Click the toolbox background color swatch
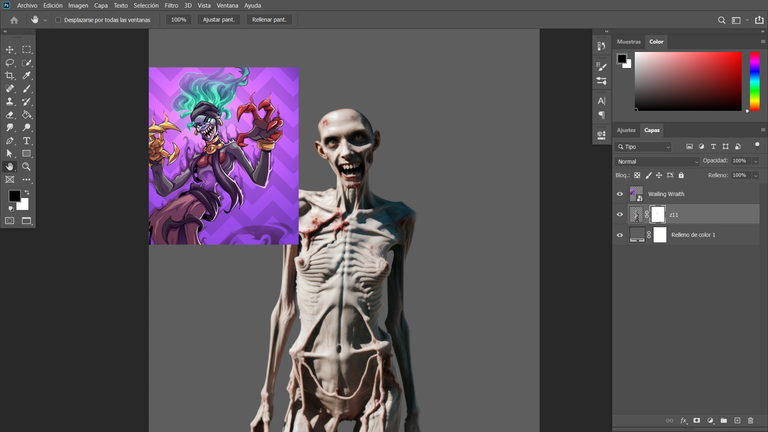 click(x=24, y=206)
